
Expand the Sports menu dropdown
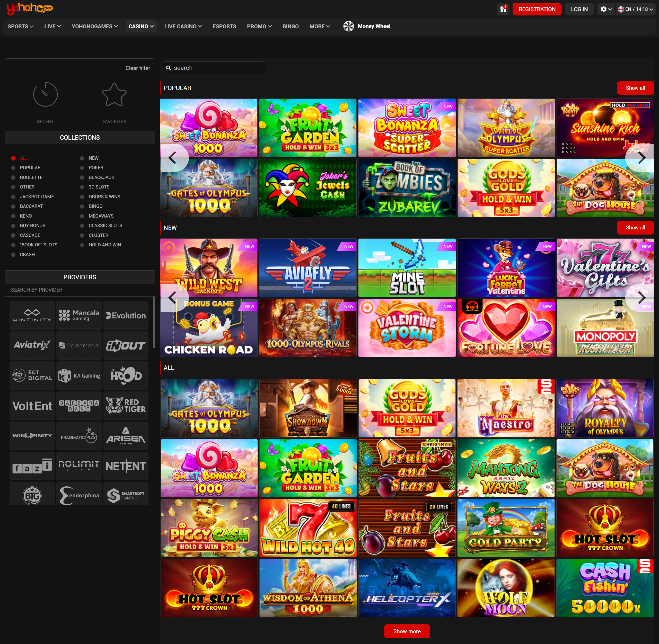click(x=20, y=26)
